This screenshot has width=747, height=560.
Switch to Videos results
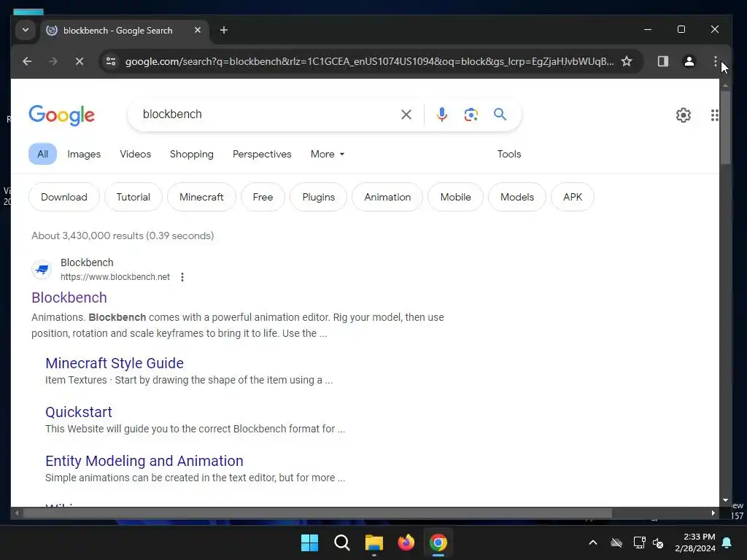tap(135, 154)
